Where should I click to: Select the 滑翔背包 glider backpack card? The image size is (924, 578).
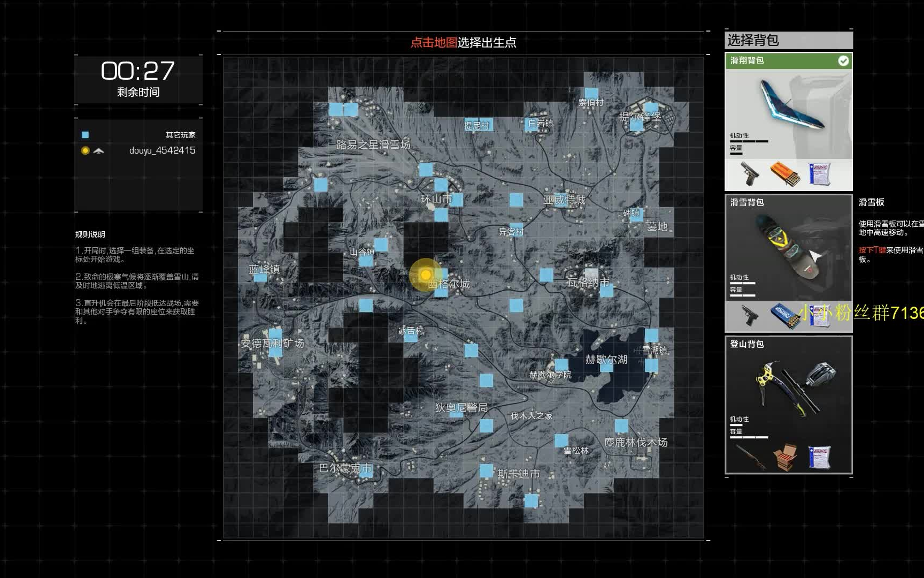[788, 121]
